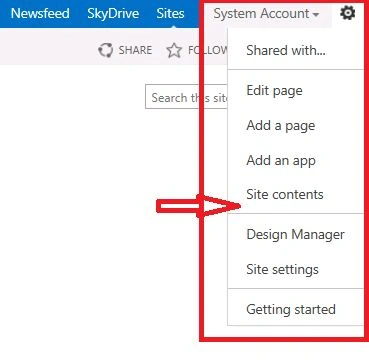
Task: Open SkyDrive link
Action: 113,13
